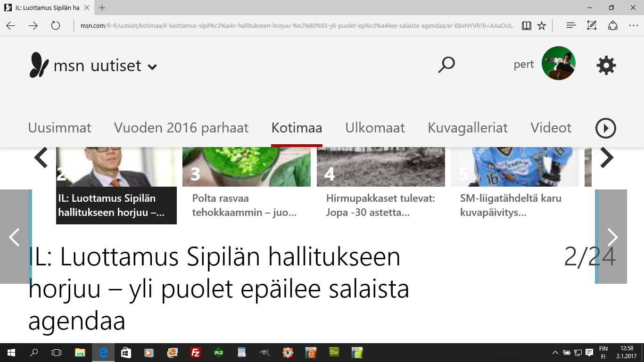The image size is (644, 362).
Task: Click the Edge Share icon
Action: click(613, 25)
